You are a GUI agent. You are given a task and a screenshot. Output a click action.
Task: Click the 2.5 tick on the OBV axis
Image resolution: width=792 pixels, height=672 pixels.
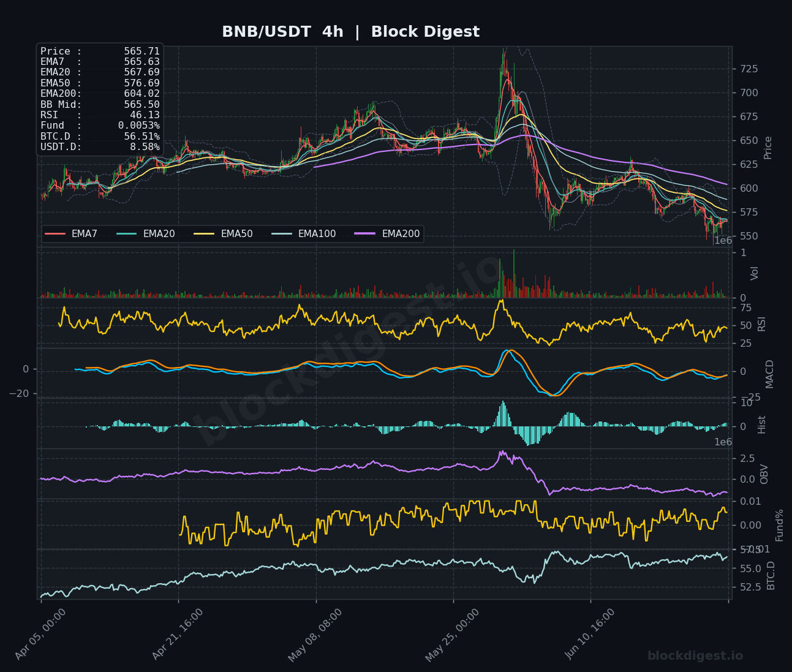(747, 459)
